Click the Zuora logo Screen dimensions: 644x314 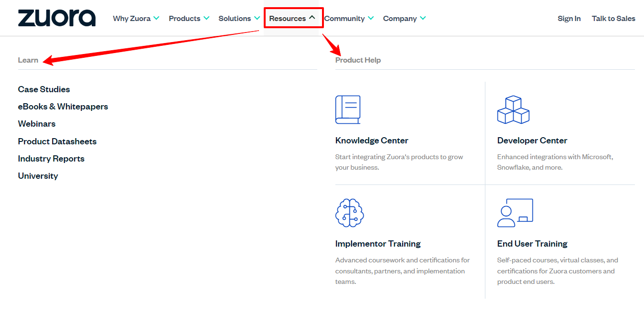[x=57, y=18]
